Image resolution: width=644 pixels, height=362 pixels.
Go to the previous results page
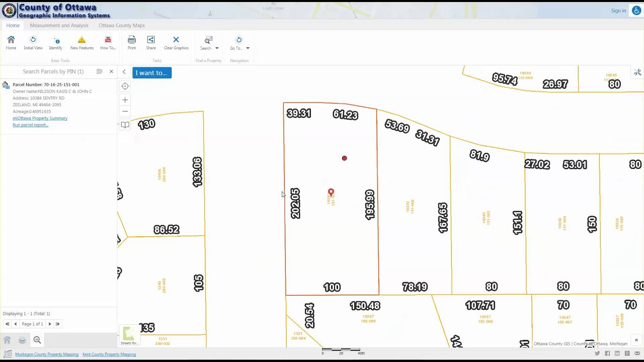point(15,324)
